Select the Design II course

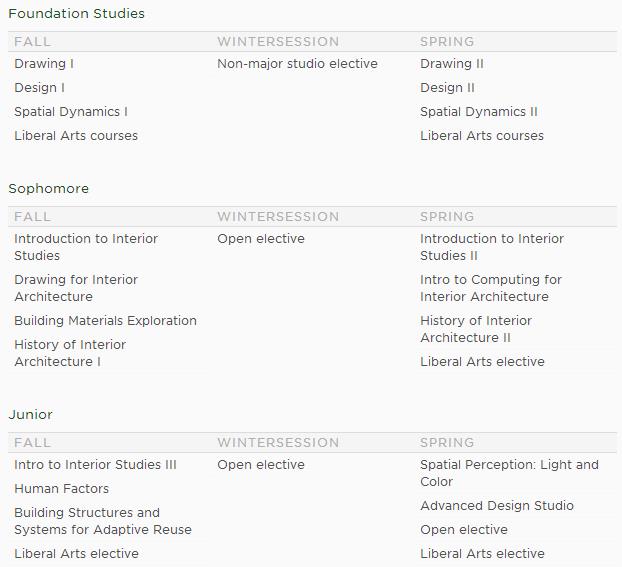pyautogui.click(x=447, y=88)
